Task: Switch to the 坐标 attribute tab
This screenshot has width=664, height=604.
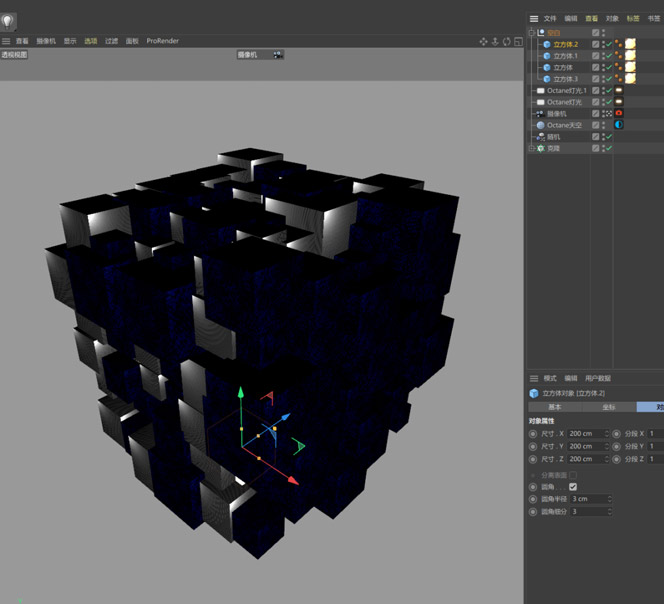Action: click(609, 407)
